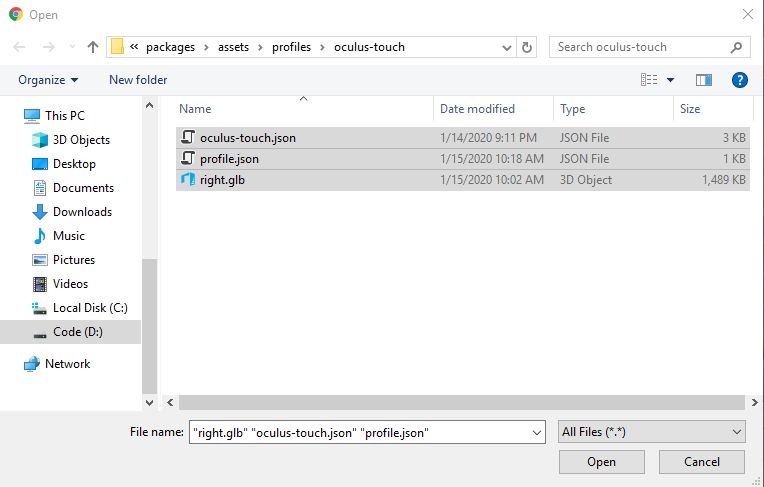Navigate to assets breadcrumb
This screenshot has height=487, width=764.
click(x=233, y=47)
